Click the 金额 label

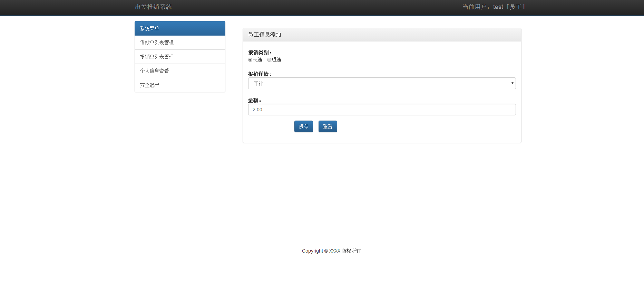click(x=254, y=100)
